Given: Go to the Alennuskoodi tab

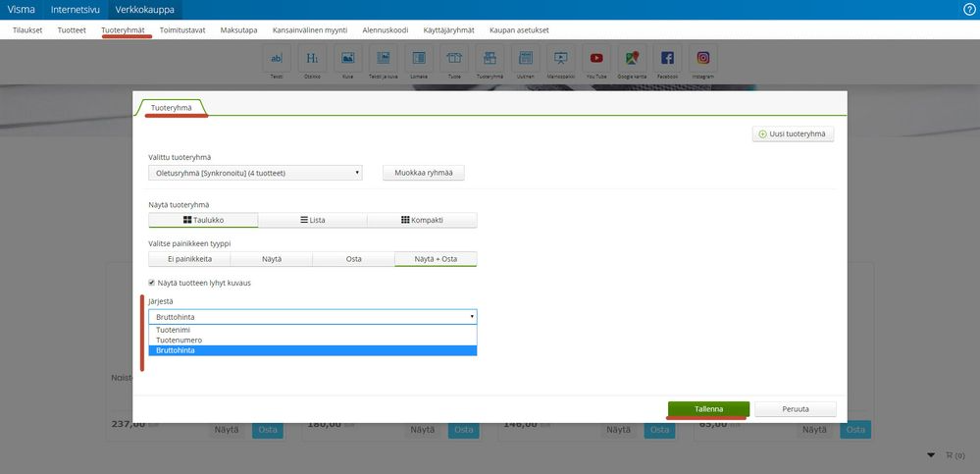Looking at the screenshot, I should 385,30.
